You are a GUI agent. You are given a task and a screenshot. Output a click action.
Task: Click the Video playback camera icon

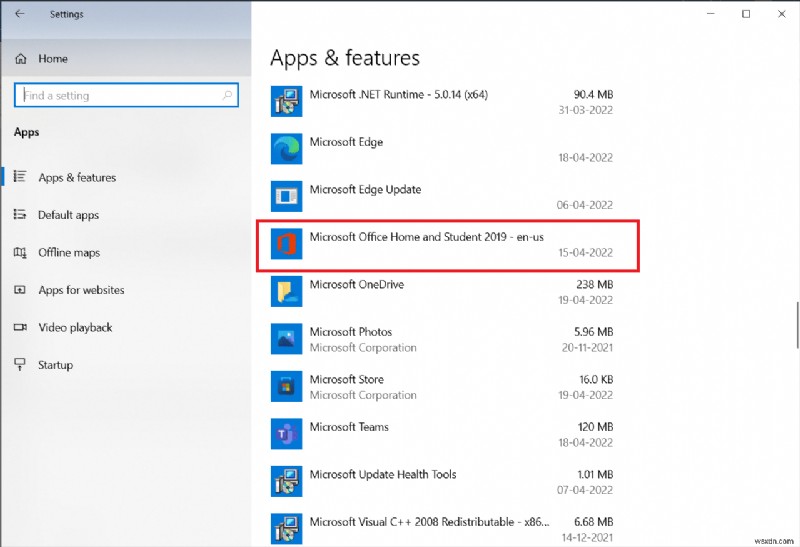click(20, 327)
